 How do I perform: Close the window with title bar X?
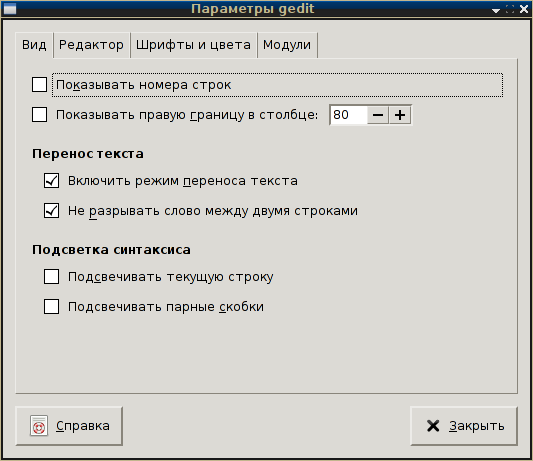pyautogui.click(x=524, y=9)
